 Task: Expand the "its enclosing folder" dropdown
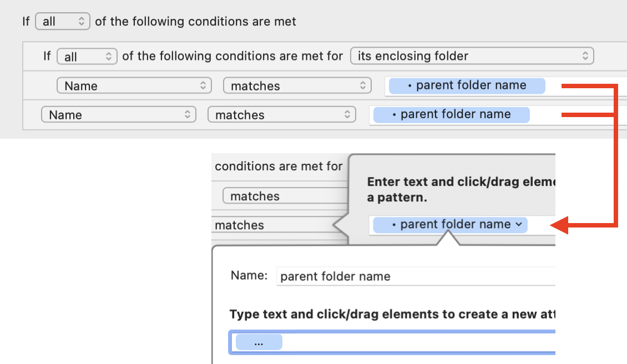click(472, 56)
